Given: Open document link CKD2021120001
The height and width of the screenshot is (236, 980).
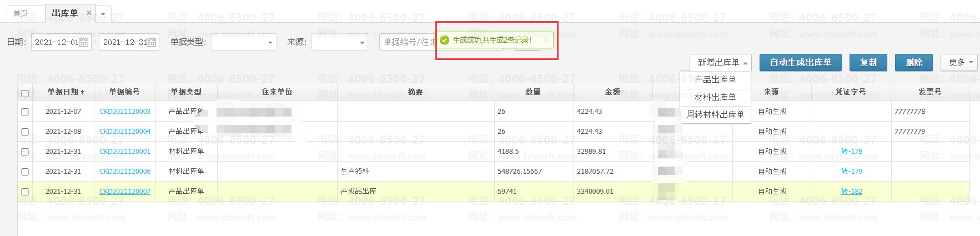Looking at the screenshot, I should pos(125,152).
